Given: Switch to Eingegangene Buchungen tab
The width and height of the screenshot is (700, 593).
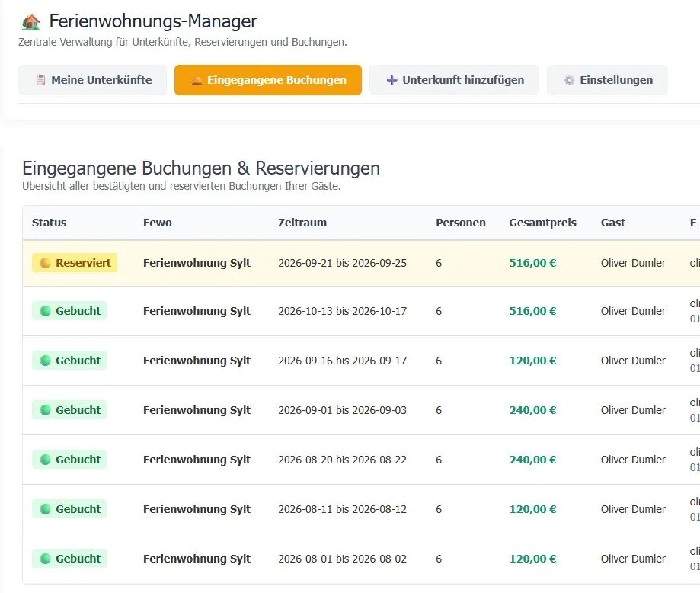Looking at the screenshot, I should (268, 80).
